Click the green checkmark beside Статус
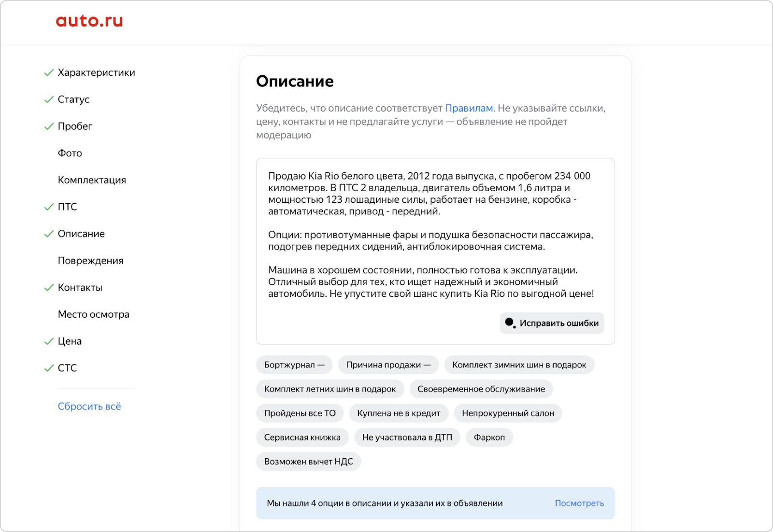The height and width of the screenshot is (532, 773). 49,99
